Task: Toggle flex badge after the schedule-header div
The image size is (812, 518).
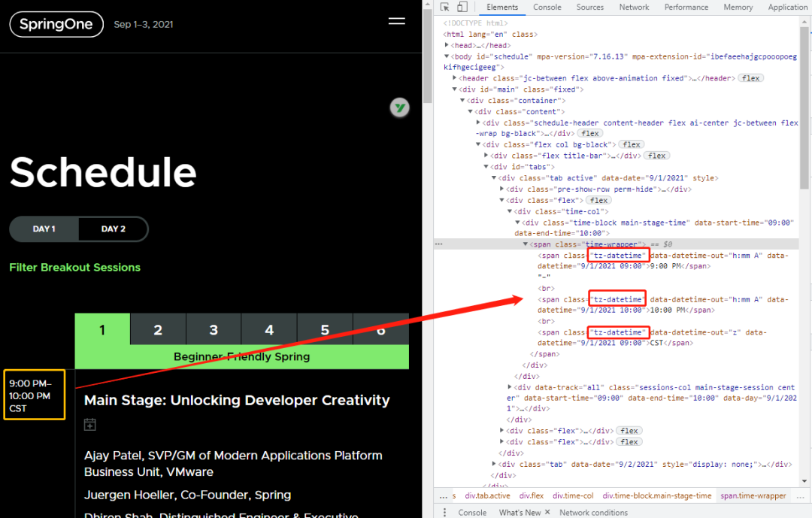Action: pyautogui.click(x=590, y=134)
